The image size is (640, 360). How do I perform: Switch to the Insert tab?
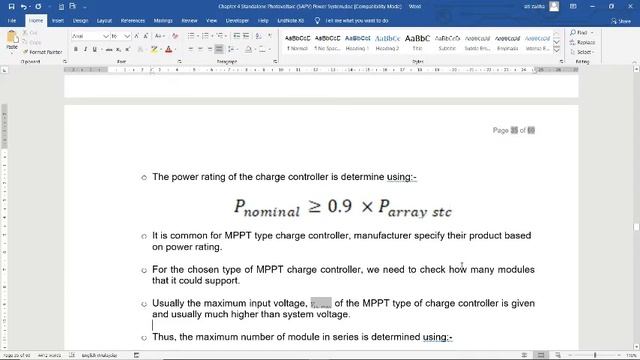click(58, 20)
